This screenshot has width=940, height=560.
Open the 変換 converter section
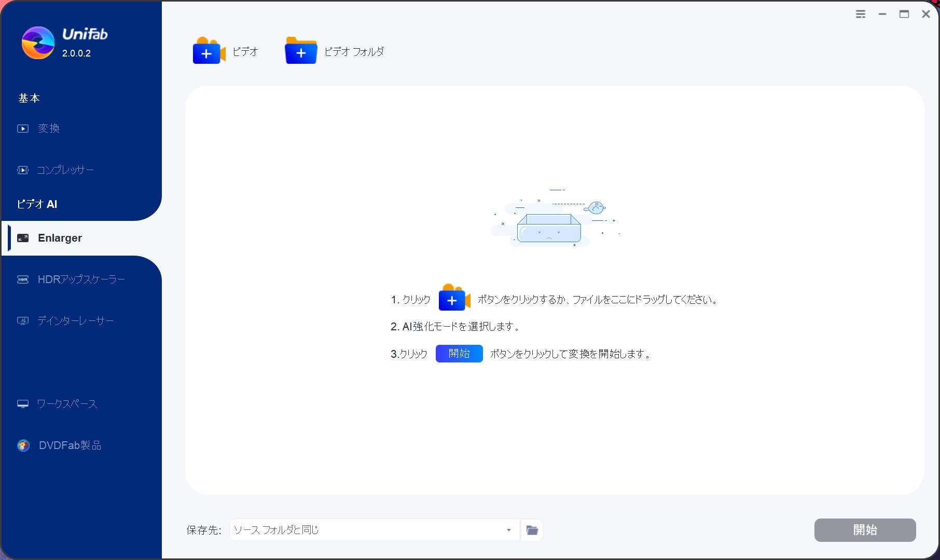[x=49, y=128]
